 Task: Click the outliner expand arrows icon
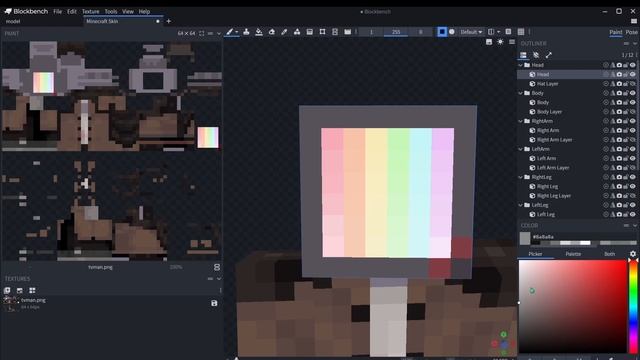549,55
